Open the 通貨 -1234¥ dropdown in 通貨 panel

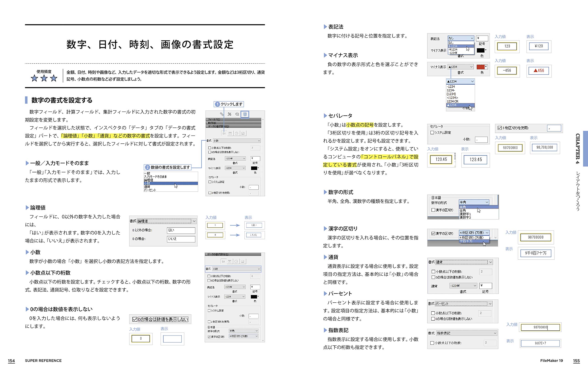pyautogui.click(x=463, y=286)
